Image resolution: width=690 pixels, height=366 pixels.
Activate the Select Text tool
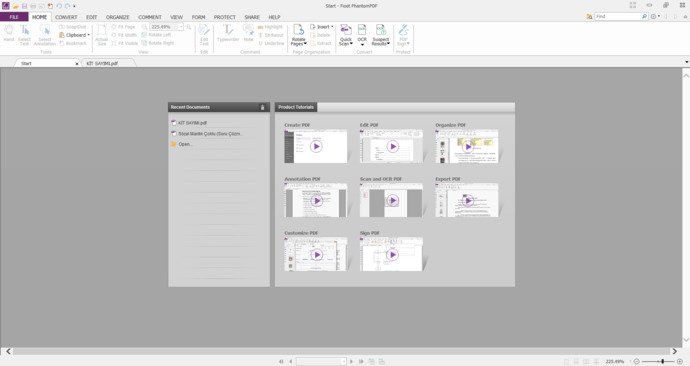coord(24,35)
